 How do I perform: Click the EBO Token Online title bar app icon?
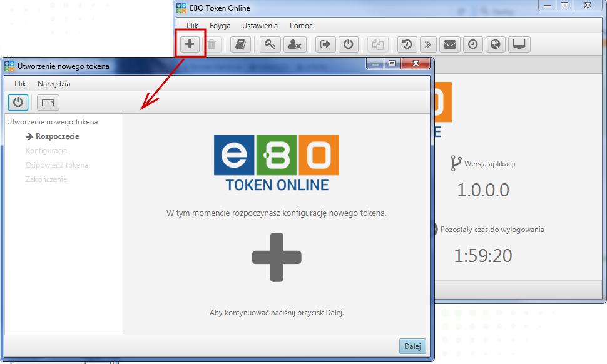[x=181, y=8]
